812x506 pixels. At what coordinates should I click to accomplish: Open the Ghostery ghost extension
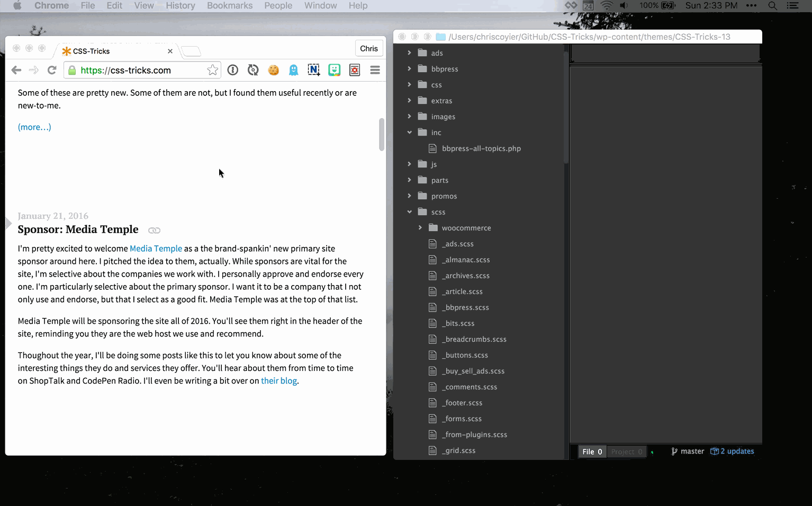[294, 70]
